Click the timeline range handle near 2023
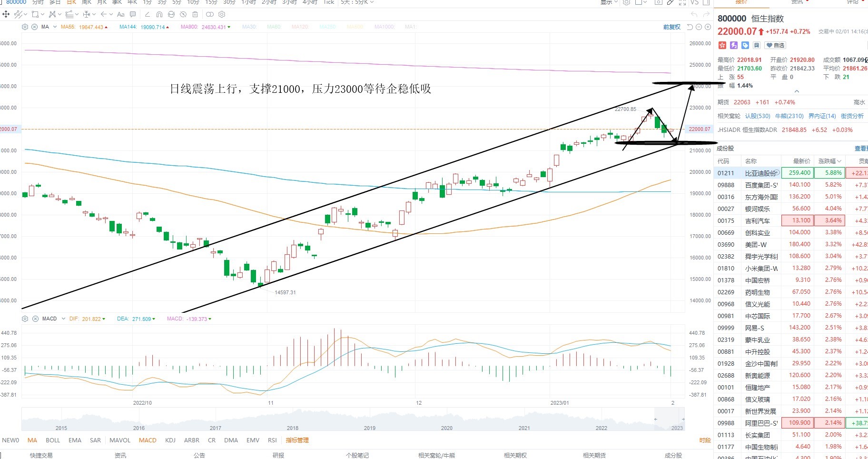The image size is (868, 459). pyautogui.click(x=683, y=419)
